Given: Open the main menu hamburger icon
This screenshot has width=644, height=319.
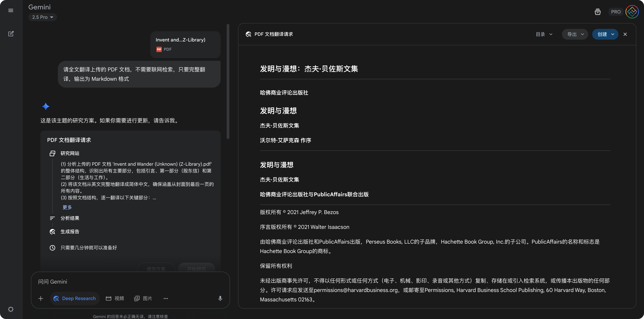Looking at the screenshot, I should (x=11, y=10).
